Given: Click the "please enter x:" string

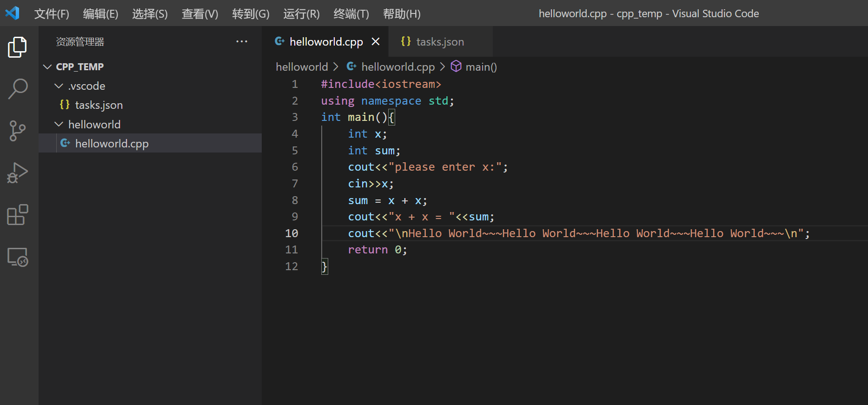Looking at the screenshot, I should pyautogui.click(x=445, y=167).
